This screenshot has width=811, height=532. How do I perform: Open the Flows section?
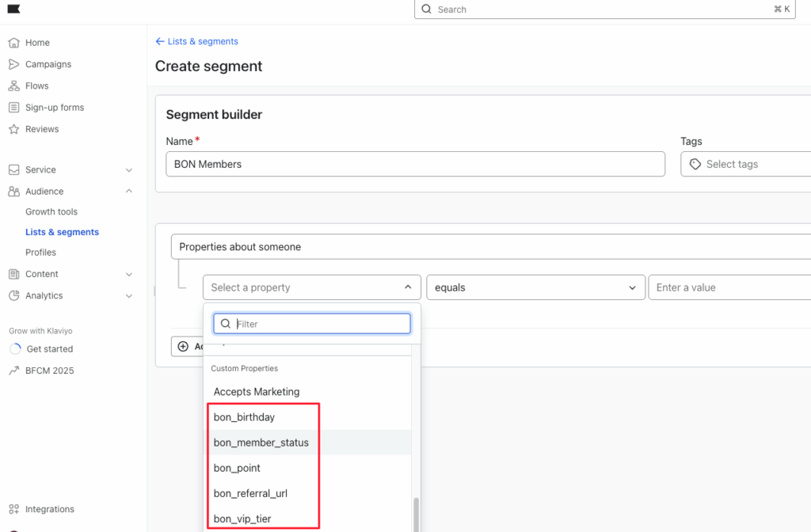36,85
